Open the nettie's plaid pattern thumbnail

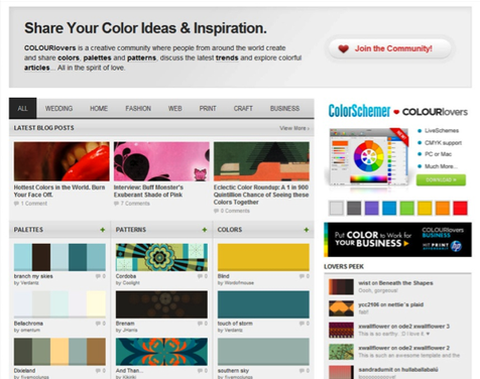tap(341, 308)
